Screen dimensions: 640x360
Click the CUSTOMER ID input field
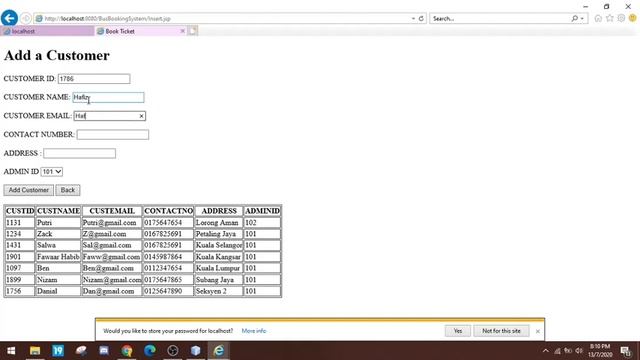[94, 79]
